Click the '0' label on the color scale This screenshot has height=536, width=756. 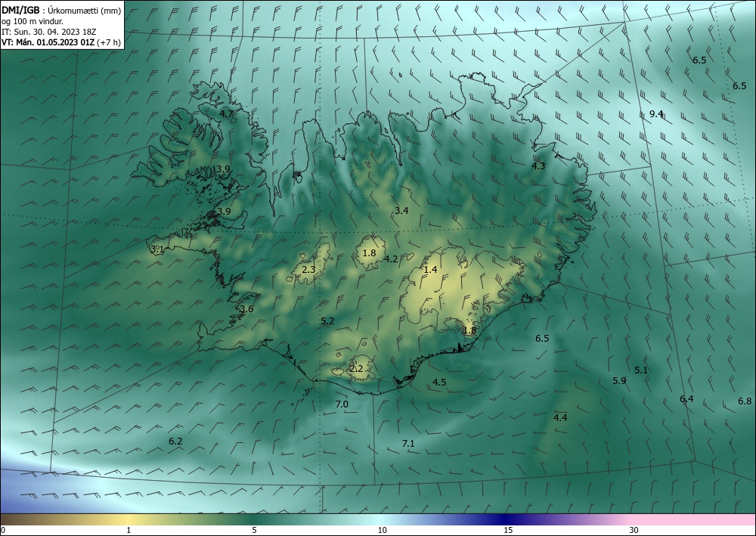pyautogui.click(x=3, y=530)
